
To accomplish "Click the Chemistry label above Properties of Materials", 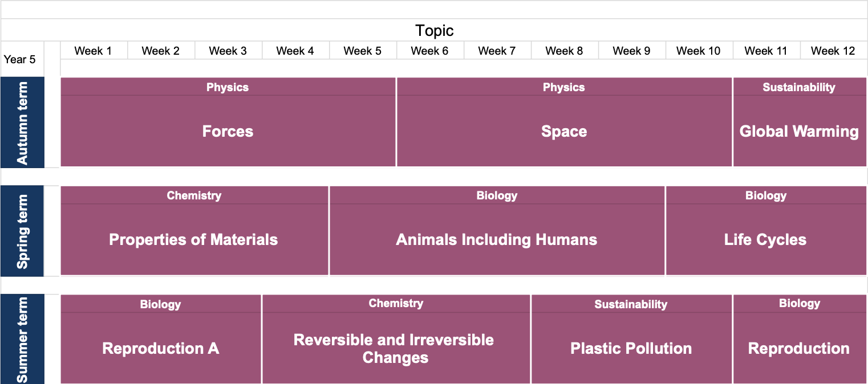I will (x=194, y=195).
